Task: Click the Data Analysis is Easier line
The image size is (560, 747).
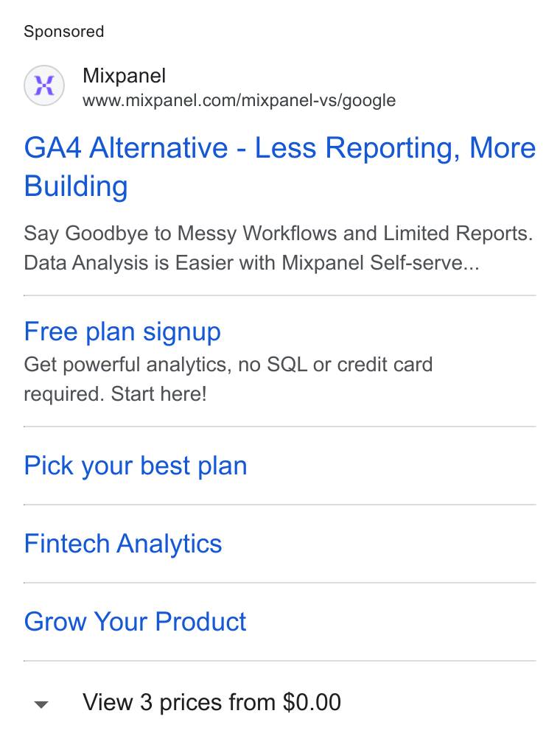Action: point(252,263)
